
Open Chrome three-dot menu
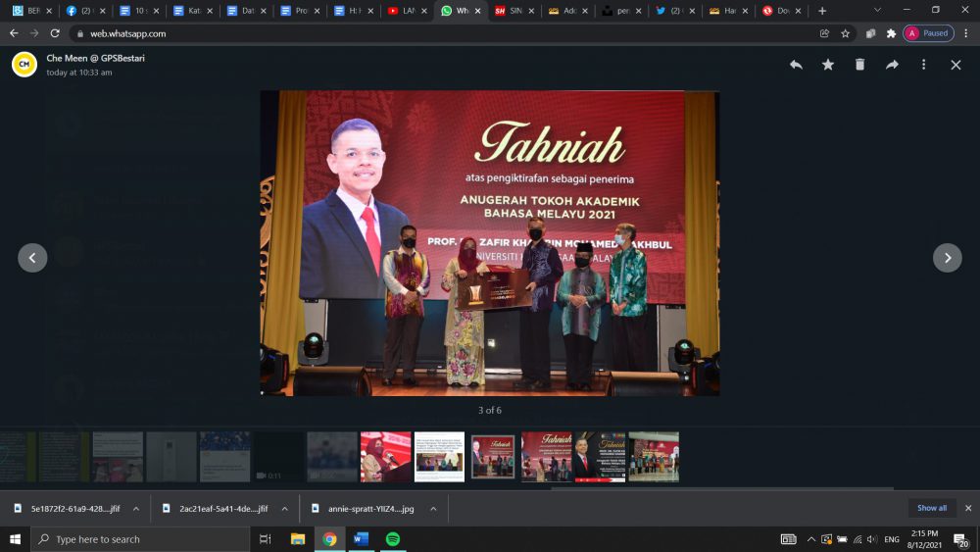pyautogui.click(x=966, y=33)
